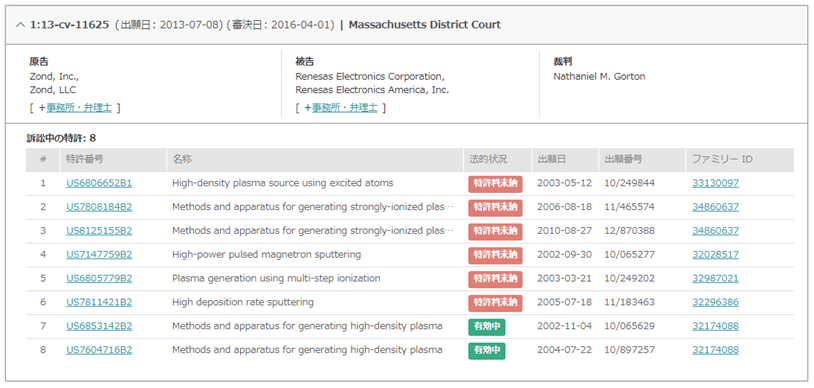Select application number 10/897257
Viewport: 814px width, 388px height.
coord(630,350)
